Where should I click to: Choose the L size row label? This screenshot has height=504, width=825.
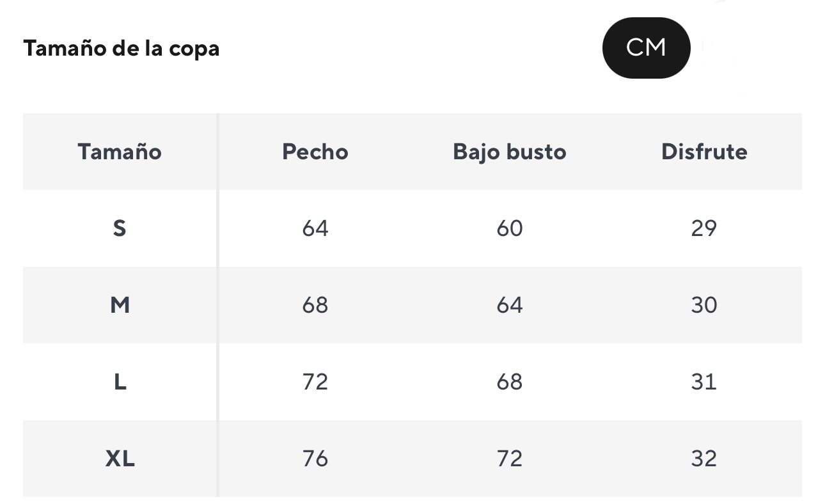pyautogui.click(x=120, y=382)
